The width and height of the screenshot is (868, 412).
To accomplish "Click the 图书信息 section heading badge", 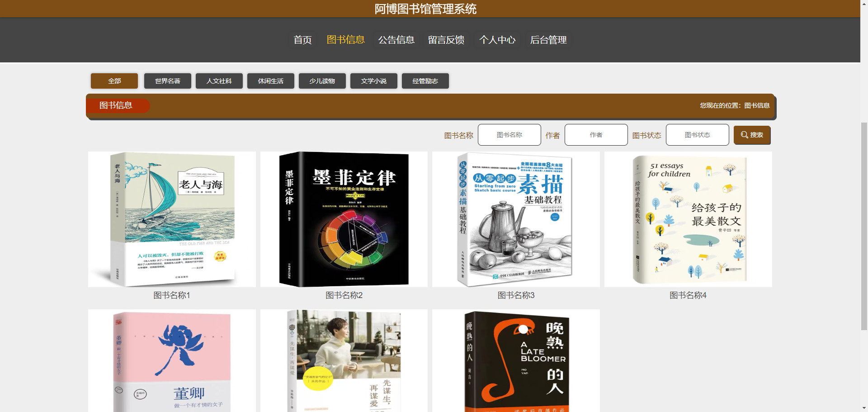I will point(118,105).
